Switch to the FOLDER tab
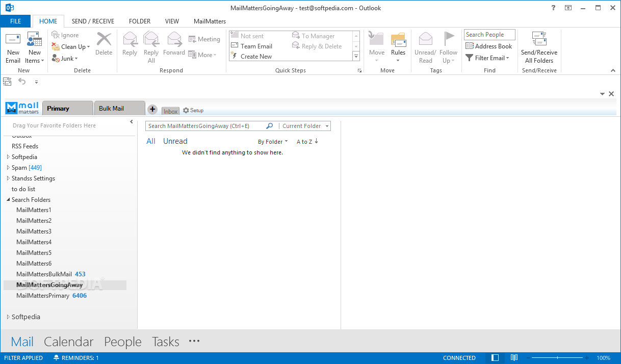 (140, 21)
